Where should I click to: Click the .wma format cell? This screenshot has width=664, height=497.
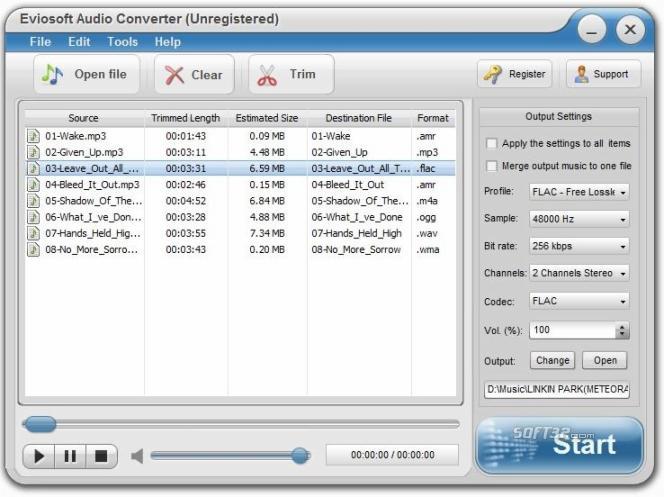(x=428, y=250)
